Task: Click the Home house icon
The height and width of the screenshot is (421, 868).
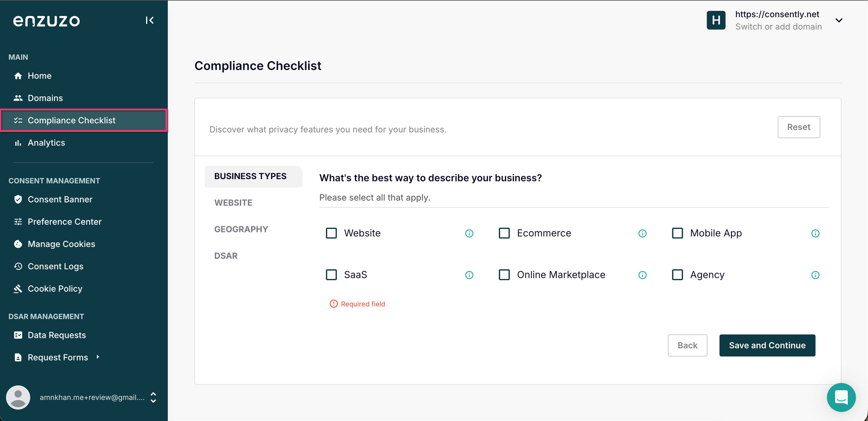Action: tap(18, 76)
